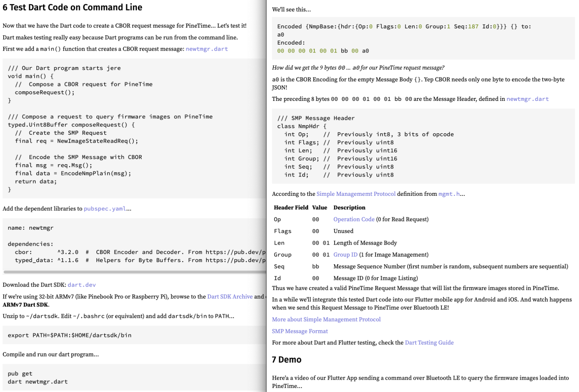The width and height of the screenshot is (579, 392).
Task: Click the '7 Demo' section heading
Action: click(x=287, y=360)
